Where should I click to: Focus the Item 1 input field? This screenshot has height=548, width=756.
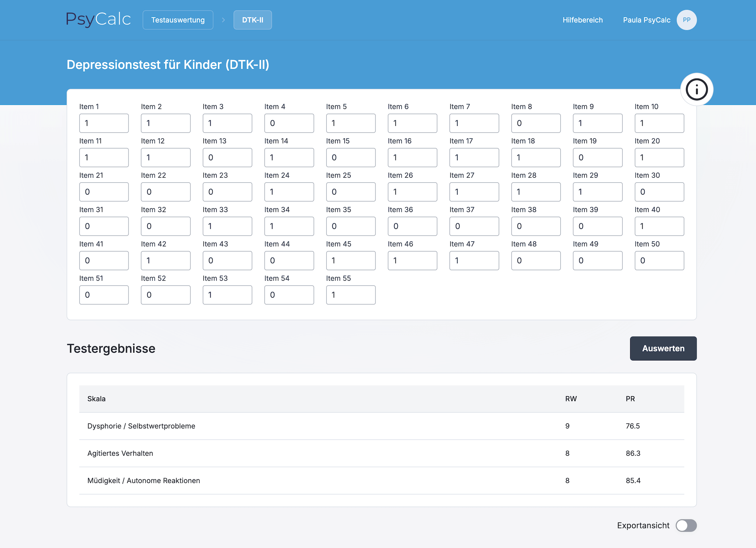[104, 123]
